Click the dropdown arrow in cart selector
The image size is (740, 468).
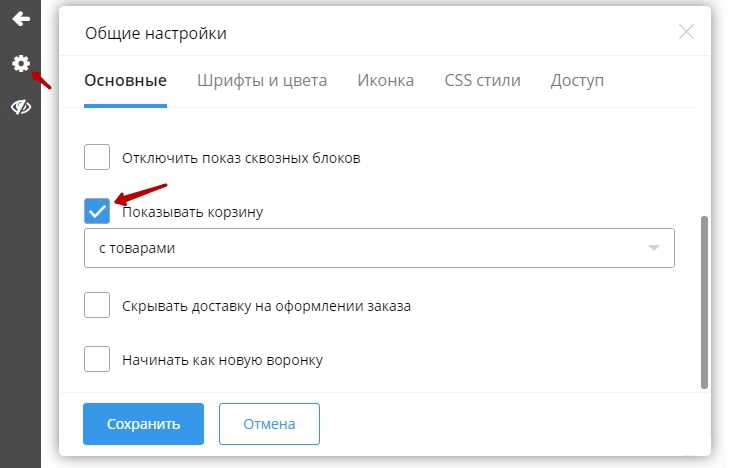(x=654, y=248)
